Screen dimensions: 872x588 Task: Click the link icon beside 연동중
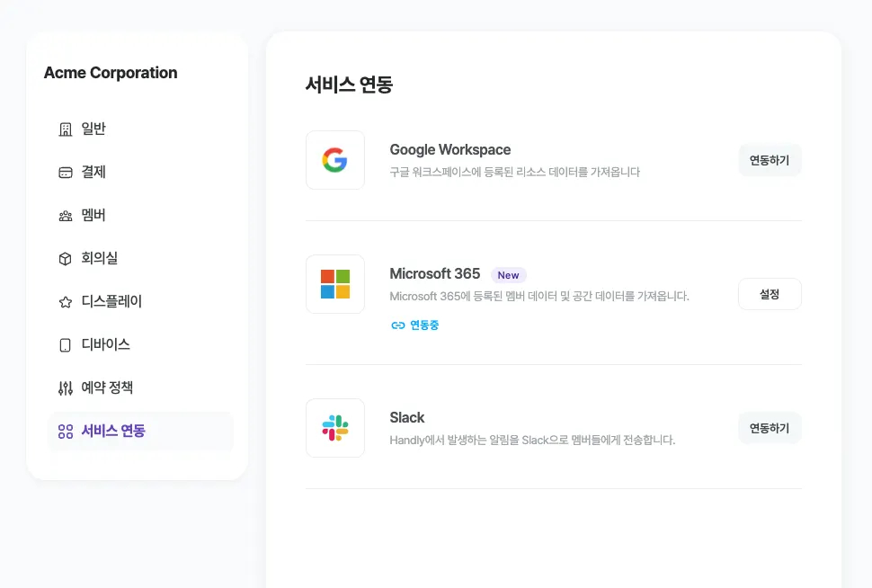(397, 325)
